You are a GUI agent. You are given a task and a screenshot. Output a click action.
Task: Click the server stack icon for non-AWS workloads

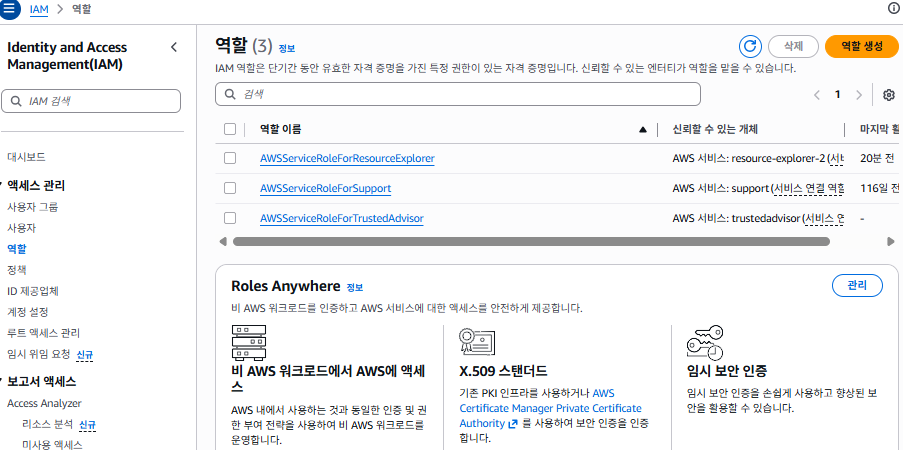248,342
